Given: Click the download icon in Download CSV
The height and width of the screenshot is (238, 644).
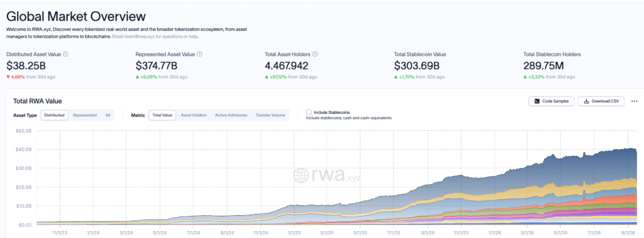Looking at the screenshot, I should point(586,101).
